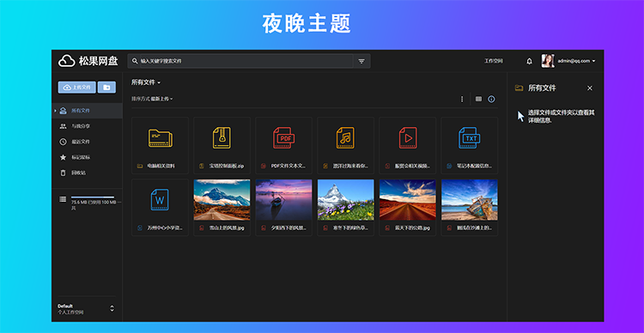Select the yellow folder 电脑相关资料 card
644x333 pixels.
(x=161, y=145)
